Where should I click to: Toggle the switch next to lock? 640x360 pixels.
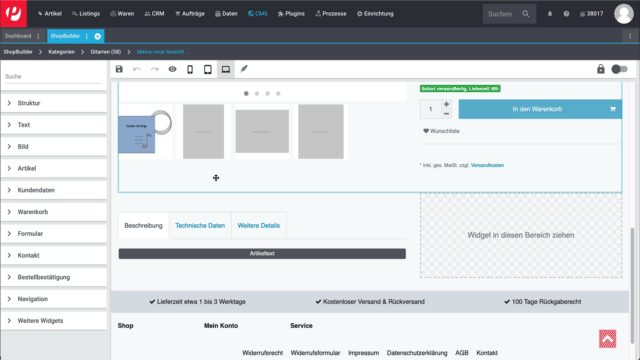(x=619, y=69)
